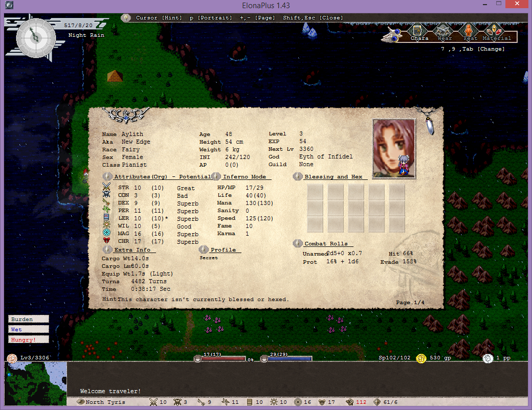Click the DEX attribute icon

106,202
